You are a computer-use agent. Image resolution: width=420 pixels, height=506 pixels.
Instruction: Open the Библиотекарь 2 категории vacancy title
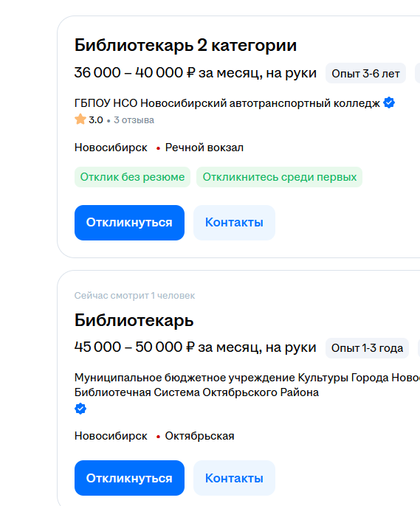coord(185,45)
